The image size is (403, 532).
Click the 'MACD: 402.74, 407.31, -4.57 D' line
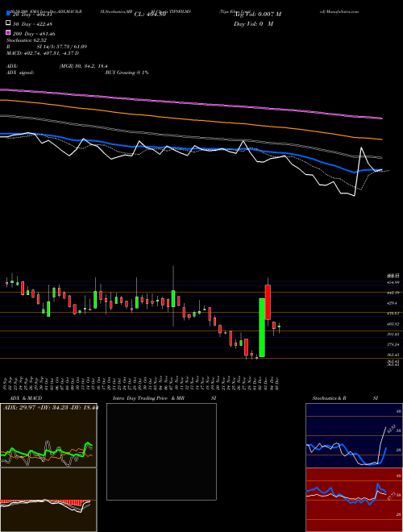point(43,53)
